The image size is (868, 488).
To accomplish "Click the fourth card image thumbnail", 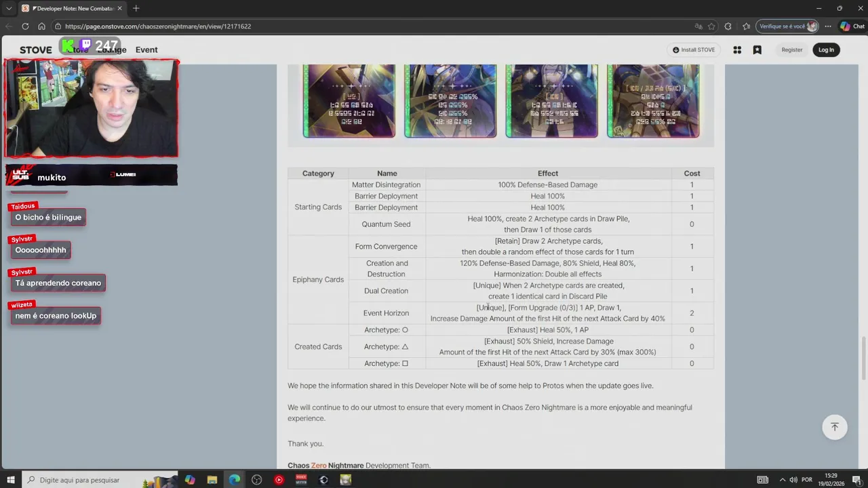I will (653, 100).
